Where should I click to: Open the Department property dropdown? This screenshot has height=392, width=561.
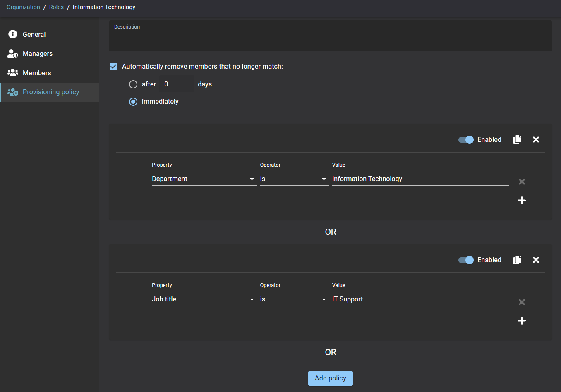[x=204, y=179]
